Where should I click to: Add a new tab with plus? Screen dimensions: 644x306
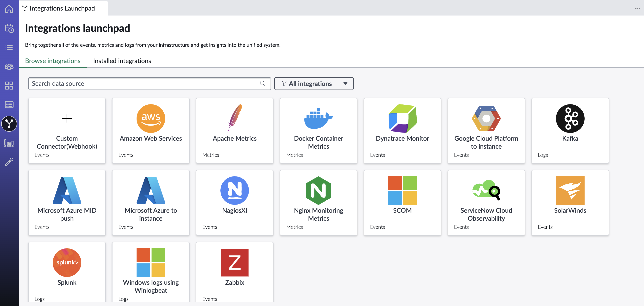116,8
